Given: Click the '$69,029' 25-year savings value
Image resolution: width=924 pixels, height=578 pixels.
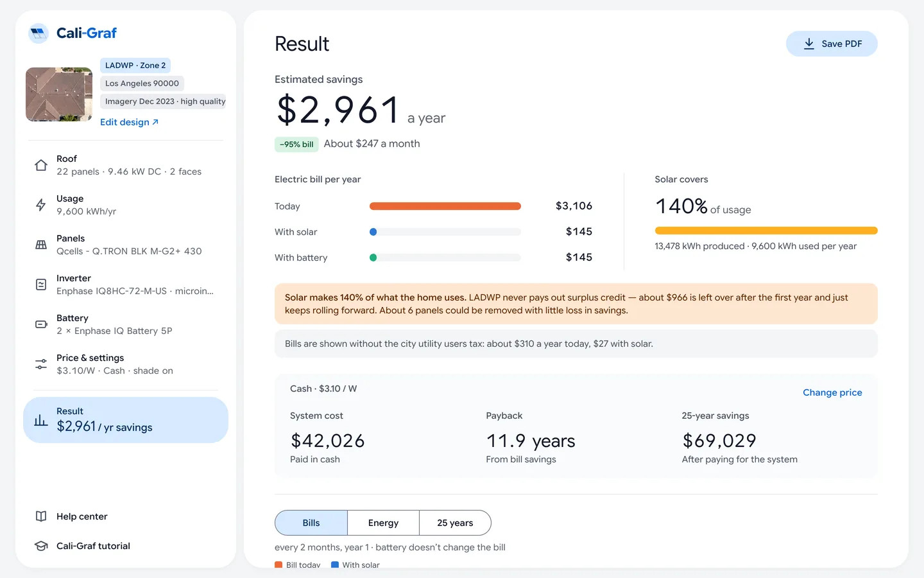Looking at the screenshot, I should pos(719,441).
